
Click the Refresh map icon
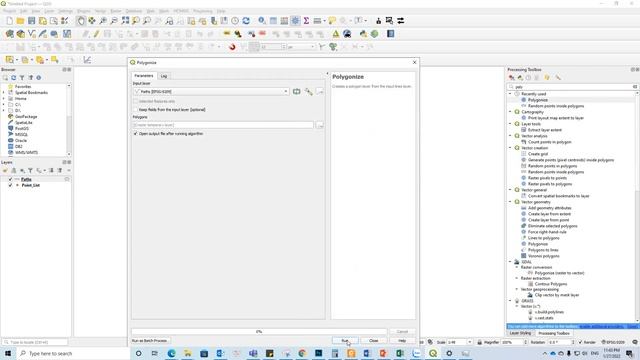click(x=246, y=21)
